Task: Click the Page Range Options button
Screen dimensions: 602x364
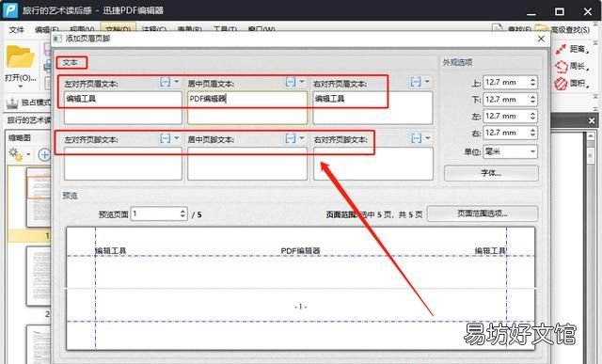Action: tap(483, 214)
